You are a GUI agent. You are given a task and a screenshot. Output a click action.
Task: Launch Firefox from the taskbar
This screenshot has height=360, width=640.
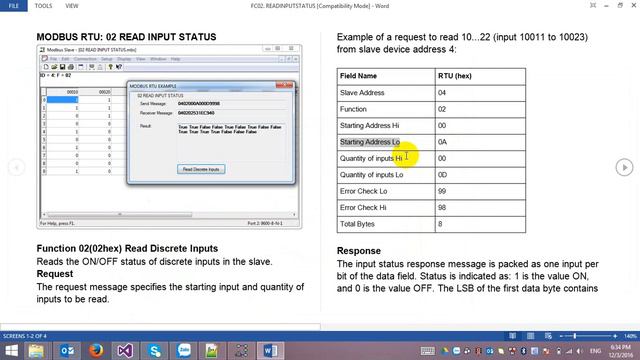pos(96,351)
